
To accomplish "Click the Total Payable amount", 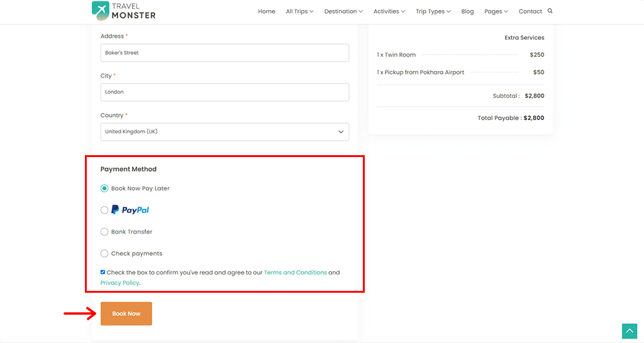I will tap(534, 117).
